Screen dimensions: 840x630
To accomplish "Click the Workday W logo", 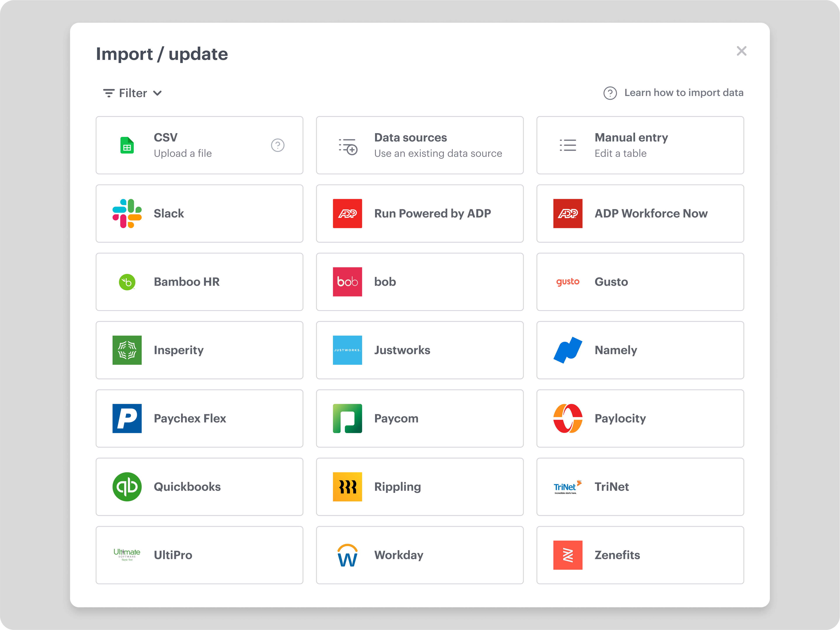I will [348, 555].
